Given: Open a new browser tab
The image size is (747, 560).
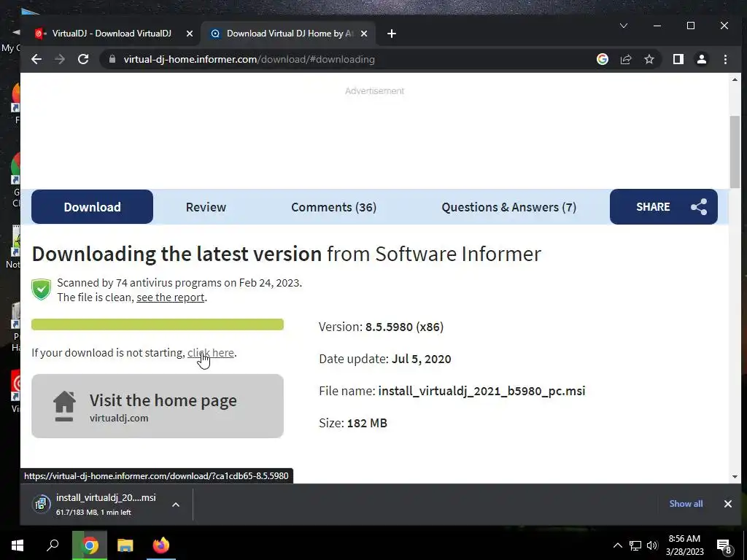Looking at the screenshot, I should [392, 34].
